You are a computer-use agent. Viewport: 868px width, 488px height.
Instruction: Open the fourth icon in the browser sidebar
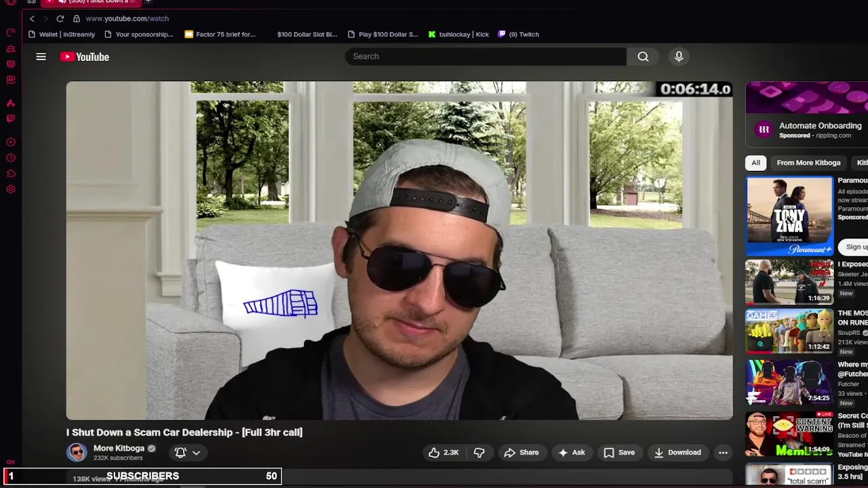tap(11, 80)
